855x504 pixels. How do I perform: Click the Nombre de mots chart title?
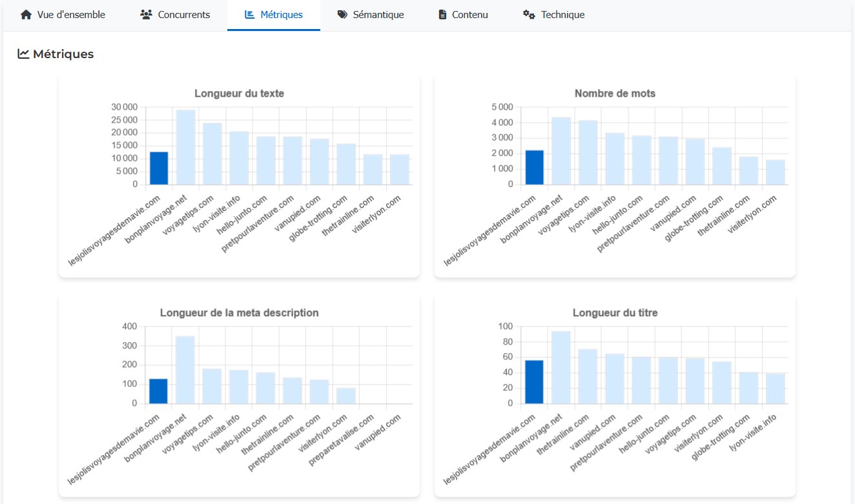pyautogui.click(x=615, y=93)
